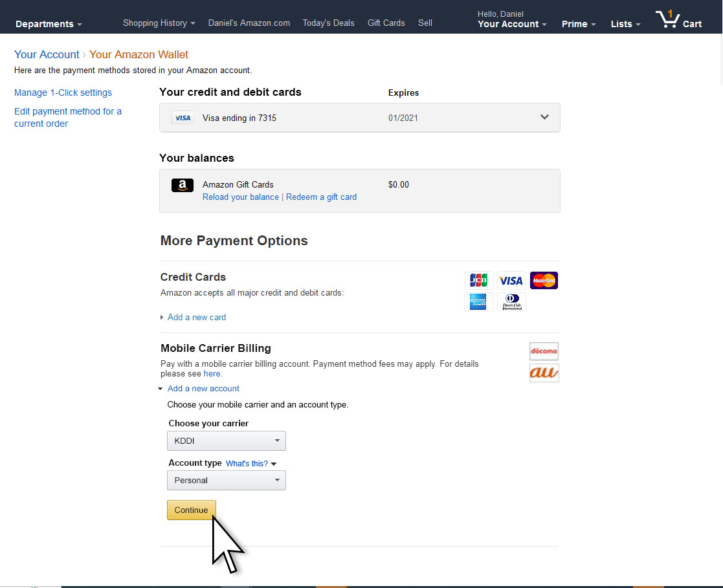
Task: Click the shopping cart icon
Action: [x=667, y=19]
